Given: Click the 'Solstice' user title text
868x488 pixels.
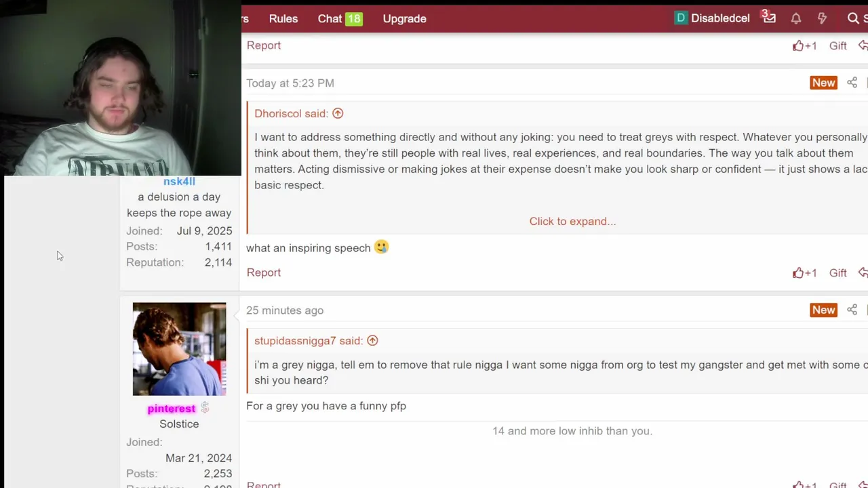Looking at the screenshot, I should [179, 424].
